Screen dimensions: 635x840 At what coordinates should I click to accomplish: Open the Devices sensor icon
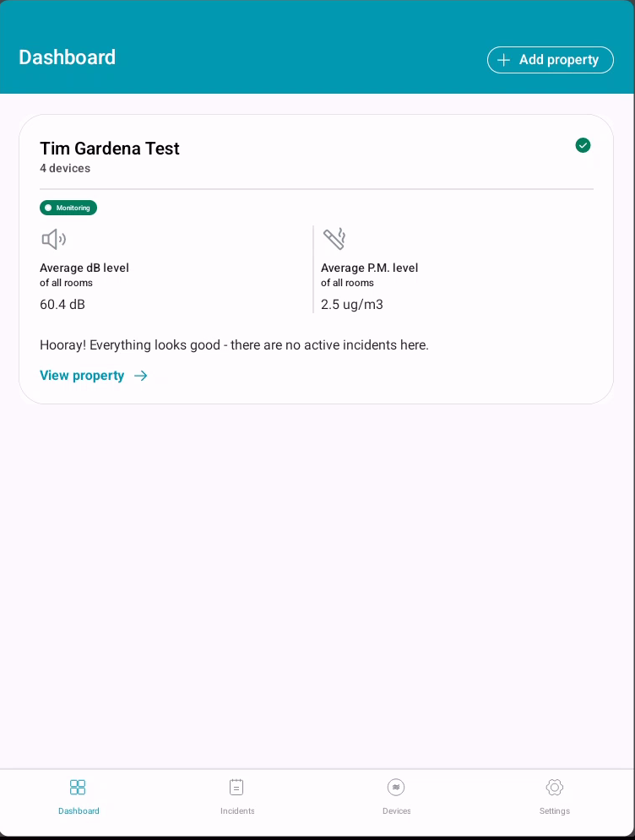pyautogui.click(x=396, y=787)
